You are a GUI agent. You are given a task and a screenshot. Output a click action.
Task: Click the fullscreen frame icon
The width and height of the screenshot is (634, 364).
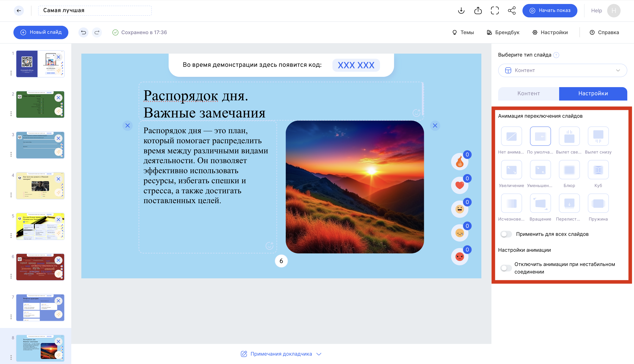pyautogui.click(x=495, y=10)
